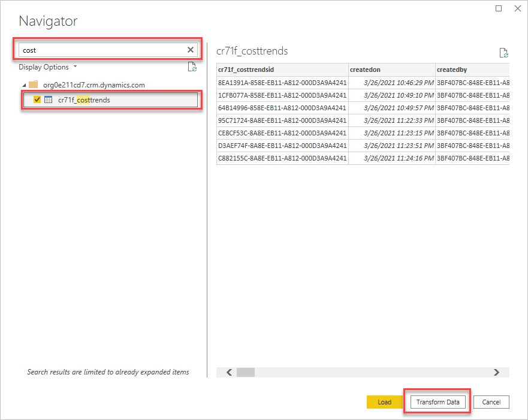Click the table icon beside cr71f_costtrends
Viewport: 528px width, 420px height.
click(48, 99)
